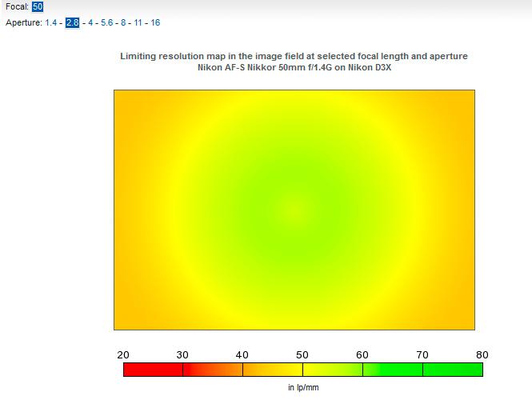Choose aperture 16
532x408 pixels.
click(155, 22)
